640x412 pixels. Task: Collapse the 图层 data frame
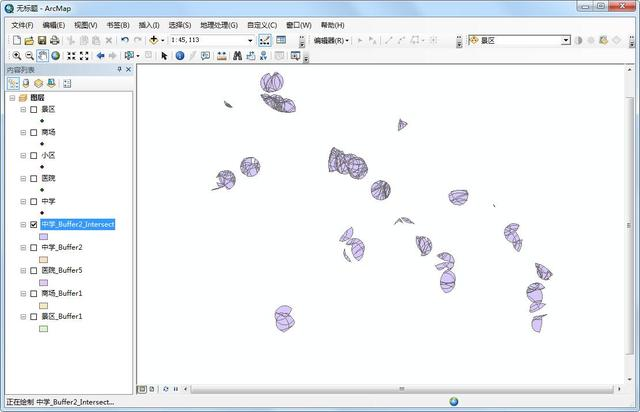coord(12,98)
